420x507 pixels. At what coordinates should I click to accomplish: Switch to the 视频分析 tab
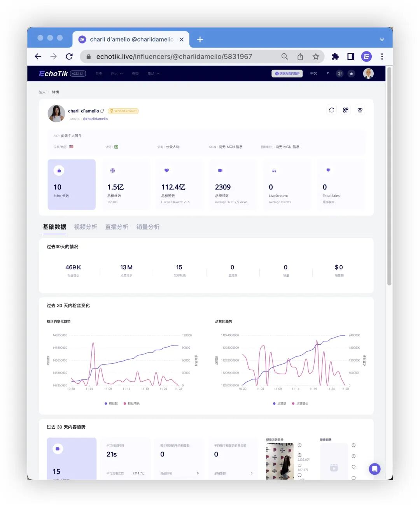[86, 227]
